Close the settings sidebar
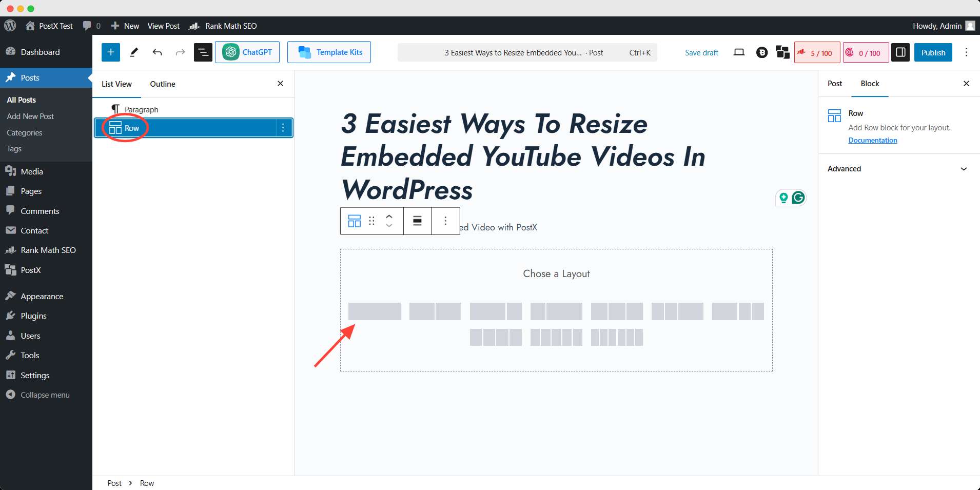Viewport: 980px width, 490px height. pyautogui.click(x=966, y=84)
